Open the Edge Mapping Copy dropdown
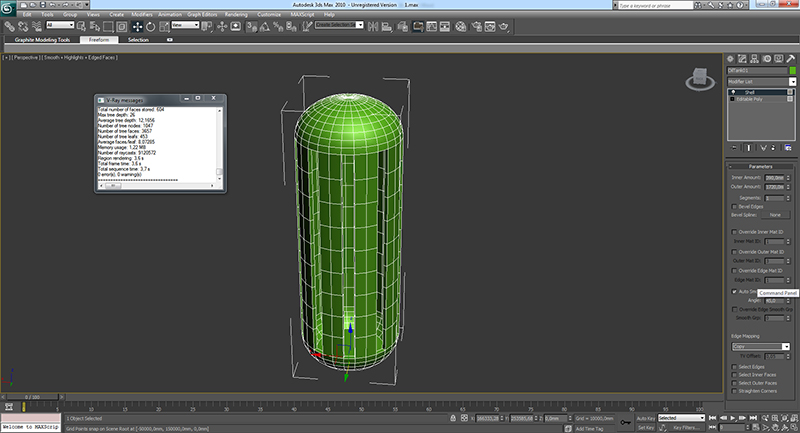 pos(761,346)
